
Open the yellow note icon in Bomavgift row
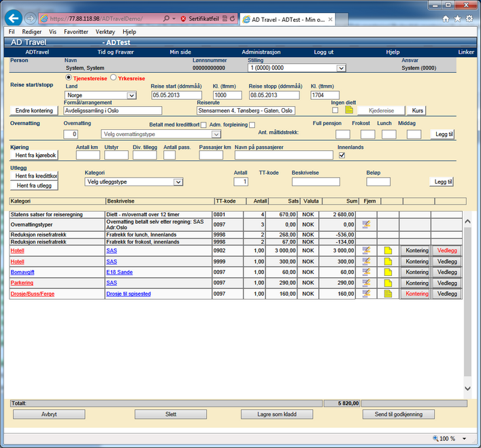point(388,271)
